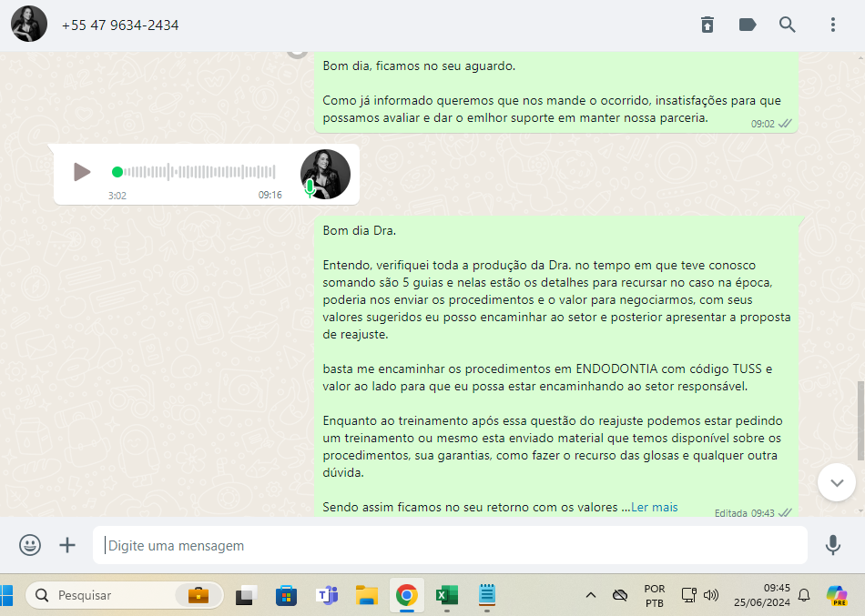Screen dimensions: 865x616
Task: Search in conversation with magnifier icon
Action: coord(788,25)
